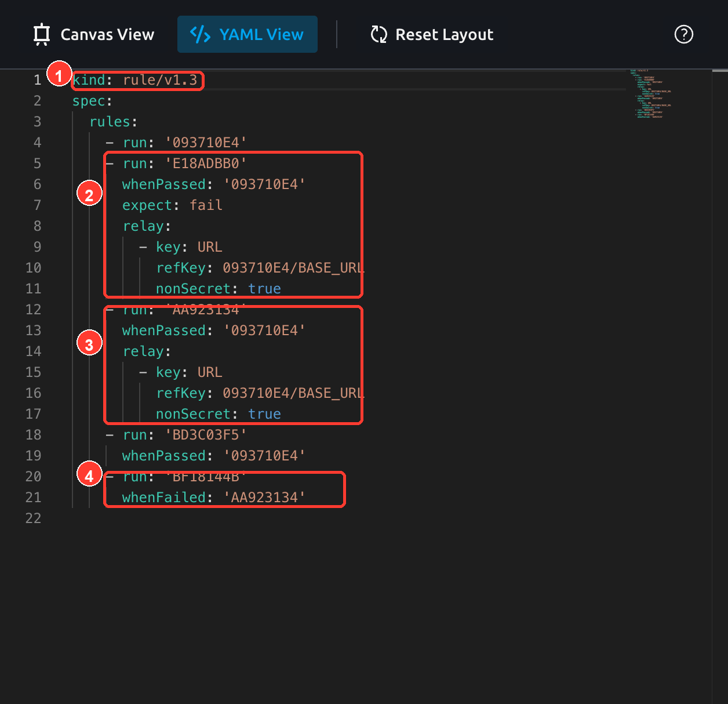
Task: Click whenPassed text on line 6
Action: [x=214, y=184]
